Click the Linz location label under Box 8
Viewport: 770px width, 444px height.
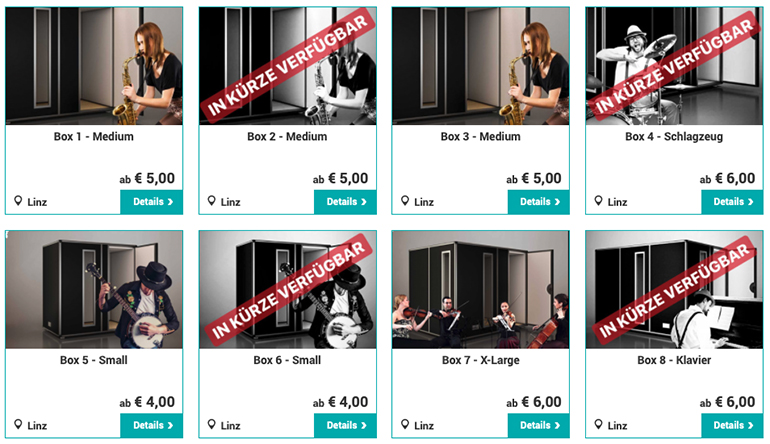click(x=617, y=426)
